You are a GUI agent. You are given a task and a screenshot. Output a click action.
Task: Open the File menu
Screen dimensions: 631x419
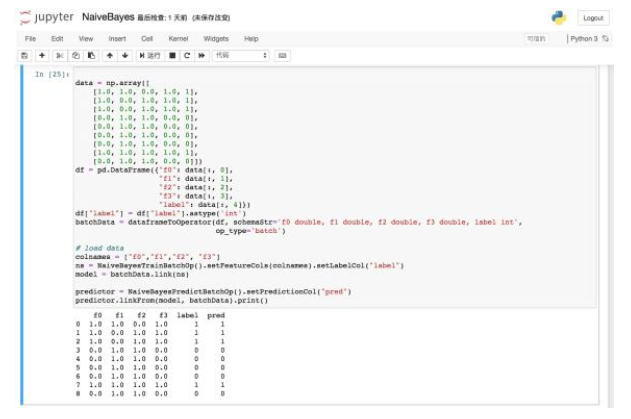[x=30, y=39]
